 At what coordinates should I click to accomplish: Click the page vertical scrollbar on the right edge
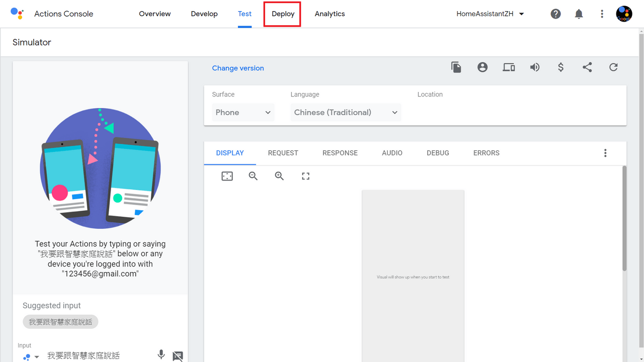641,191
